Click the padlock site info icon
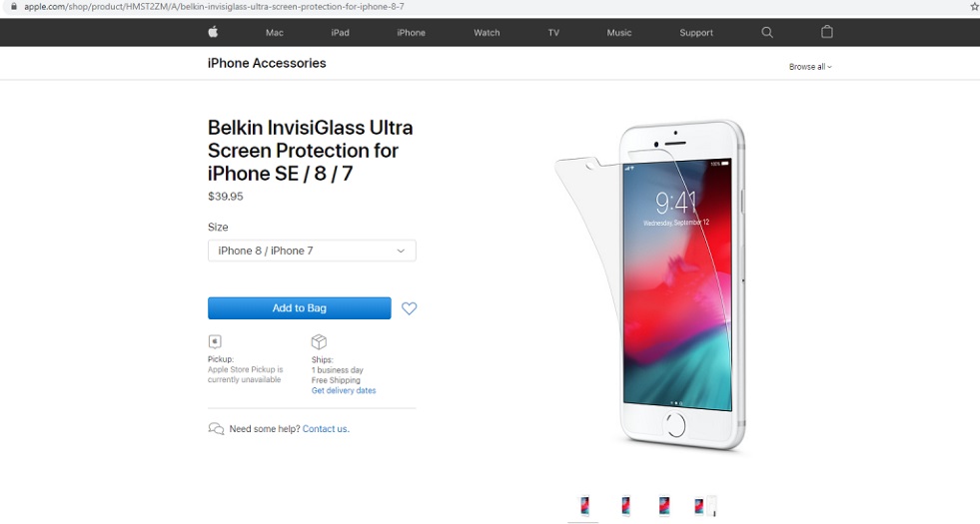The image size is (980, 524). pyautogui.click(x=14, y=6)
